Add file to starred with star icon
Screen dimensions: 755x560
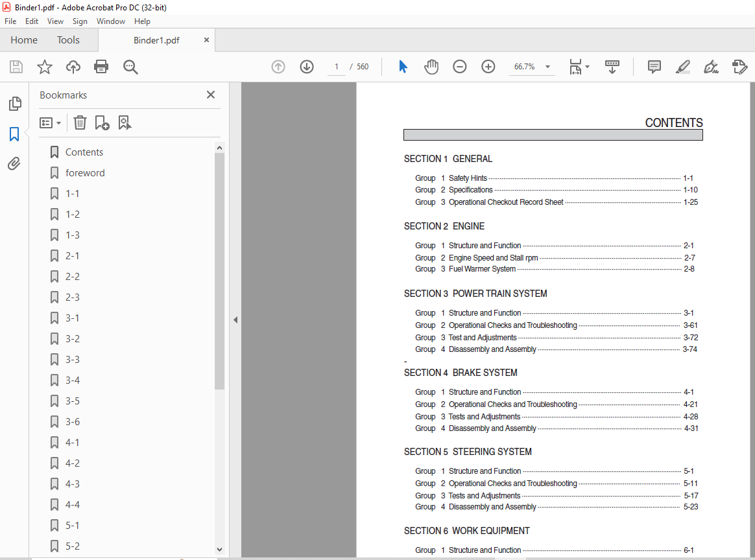click(x=44, y=66)
